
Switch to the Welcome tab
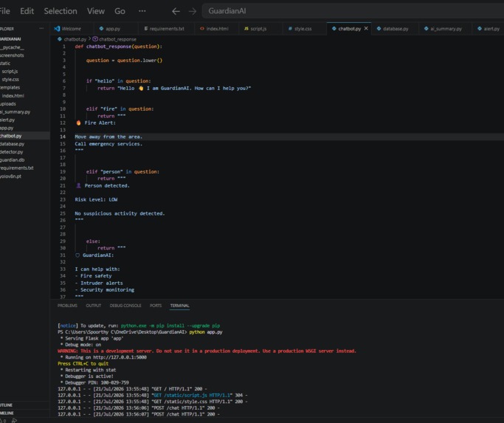[x=72, y=29]
